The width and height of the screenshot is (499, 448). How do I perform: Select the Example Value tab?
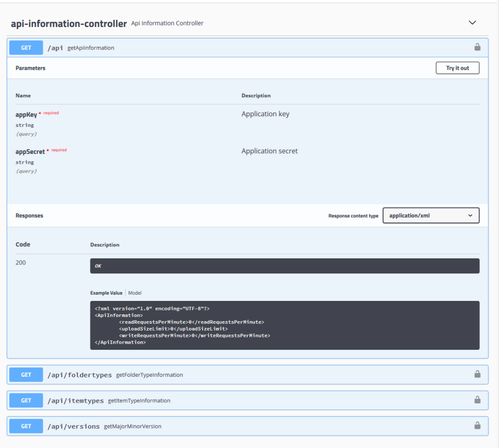[107, 293]
